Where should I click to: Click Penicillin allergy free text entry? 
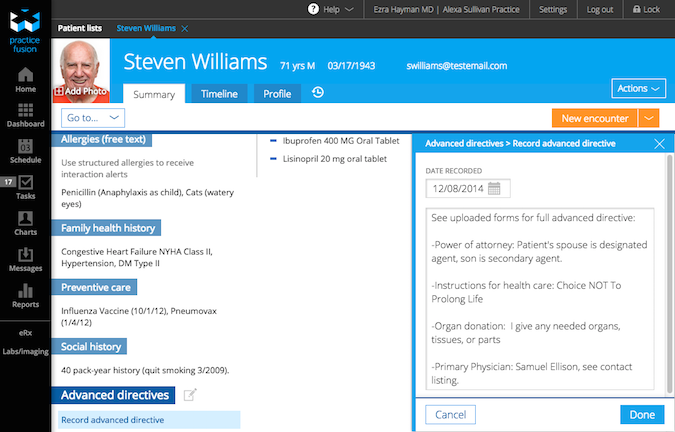[x=147, y=198]
